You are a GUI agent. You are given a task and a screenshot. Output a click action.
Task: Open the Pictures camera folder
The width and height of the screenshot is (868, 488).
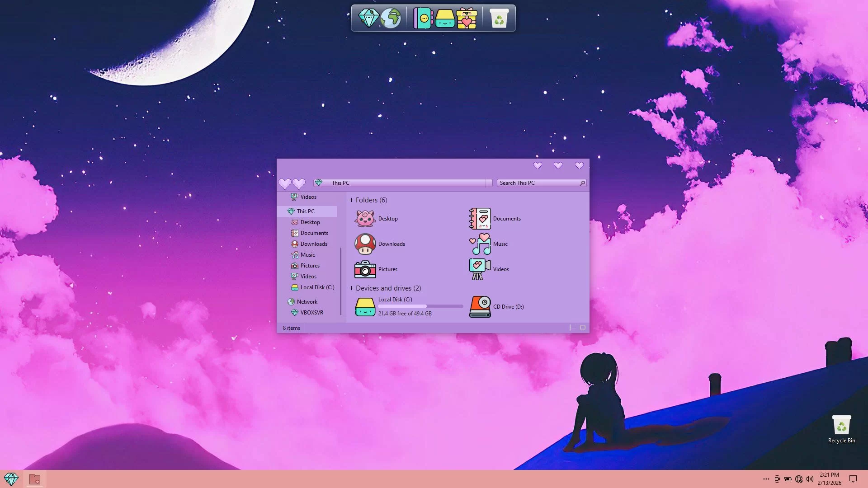click(x=365, y=269)
